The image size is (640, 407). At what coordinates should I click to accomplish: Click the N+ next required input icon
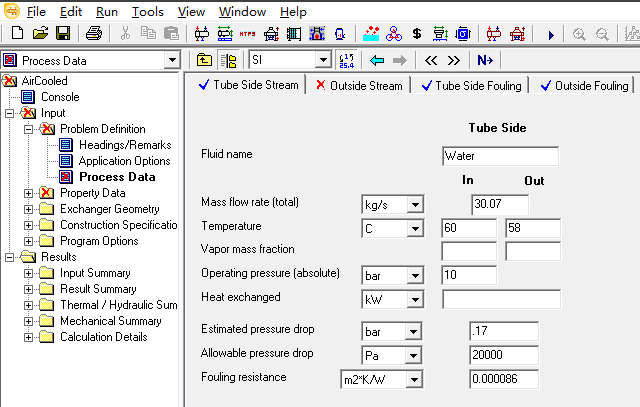tap(485, 60)
